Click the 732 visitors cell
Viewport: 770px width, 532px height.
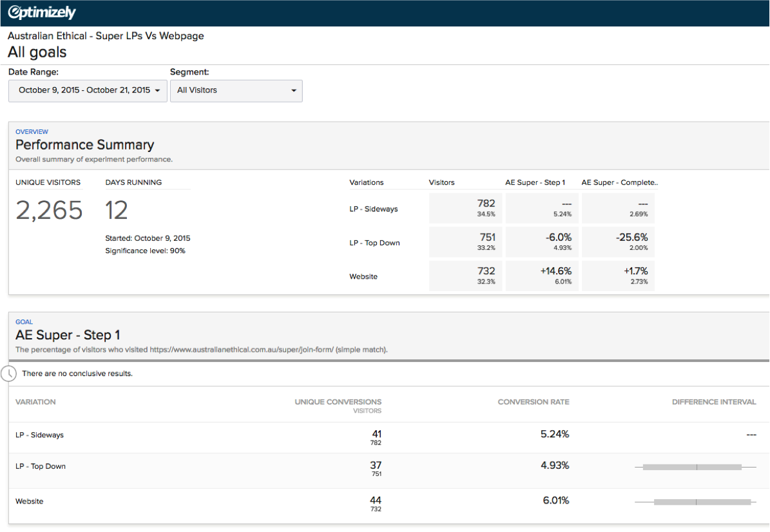[465, 276]
